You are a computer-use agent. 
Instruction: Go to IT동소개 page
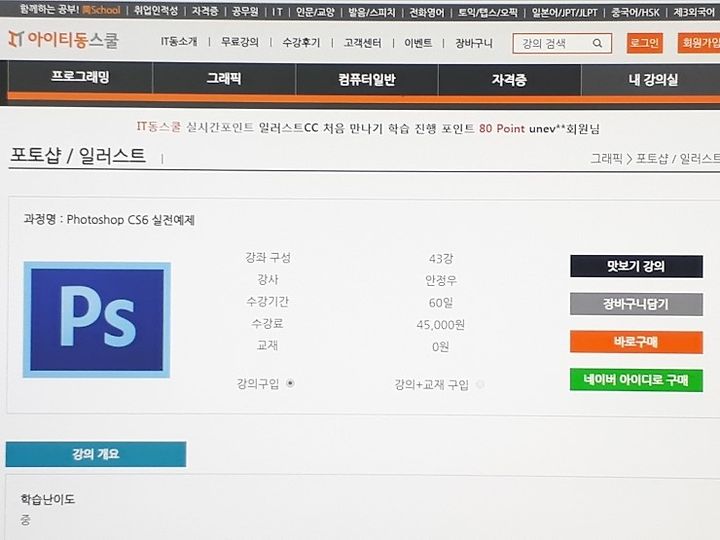point(179,41)
